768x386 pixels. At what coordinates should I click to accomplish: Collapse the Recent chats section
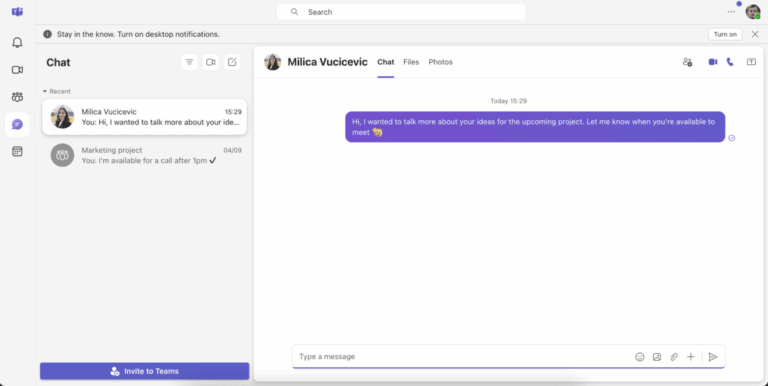tap(57, 91)
